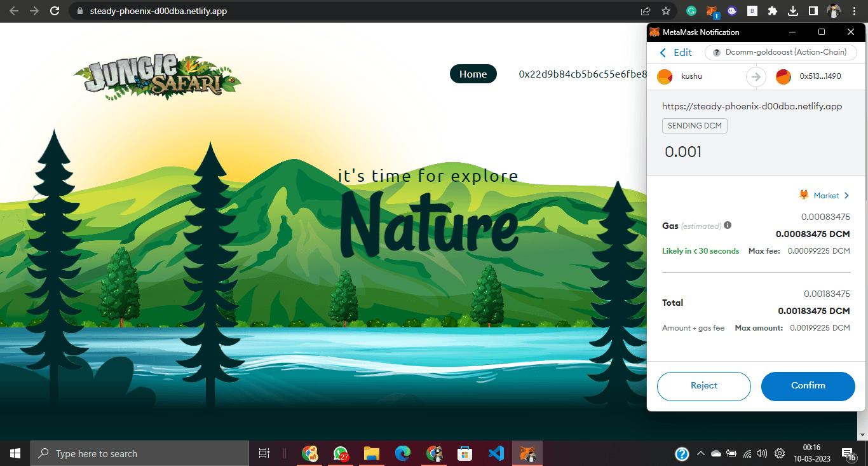Open Windows Task View
868x466 pixels.
264,453
